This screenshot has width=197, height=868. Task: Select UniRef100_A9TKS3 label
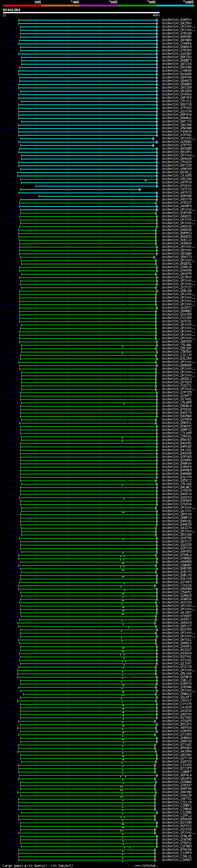176,192
